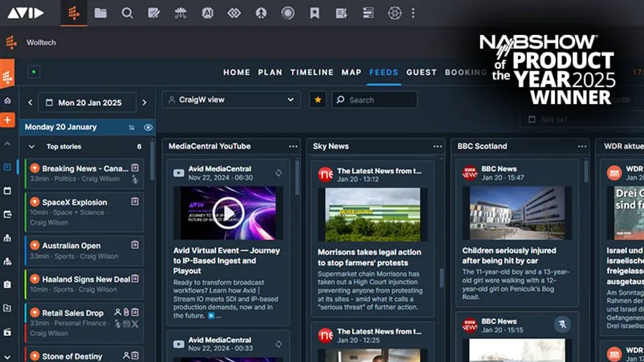Open the linked diamonds icon
The width and height of the screenshot is (644, 362).
234,13
